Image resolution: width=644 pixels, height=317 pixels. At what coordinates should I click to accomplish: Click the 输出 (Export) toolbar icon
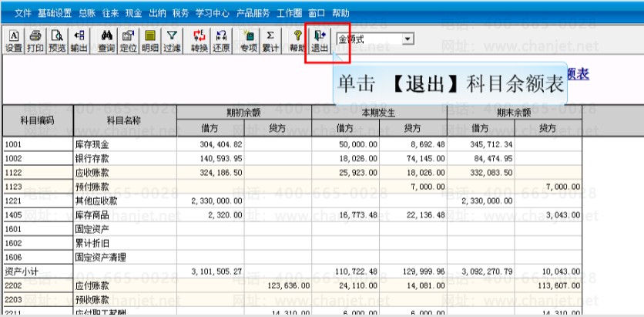(x=79, y=41)
